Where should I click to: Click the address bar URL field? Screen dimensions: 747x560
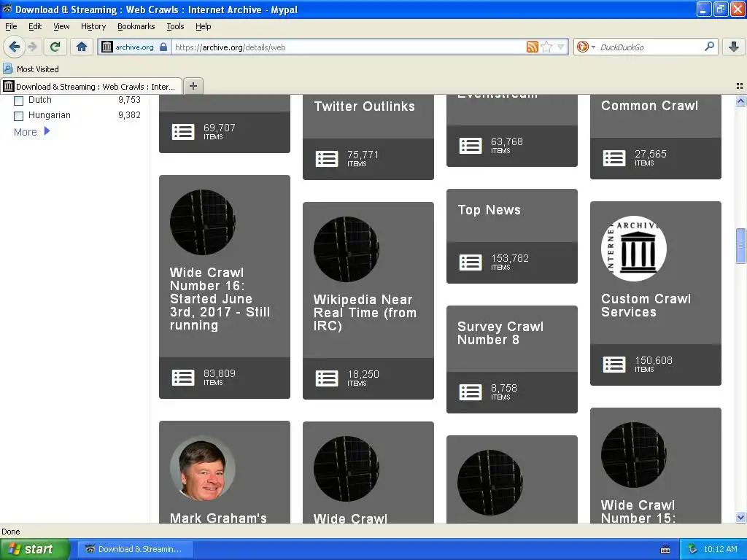pos(348,47)
